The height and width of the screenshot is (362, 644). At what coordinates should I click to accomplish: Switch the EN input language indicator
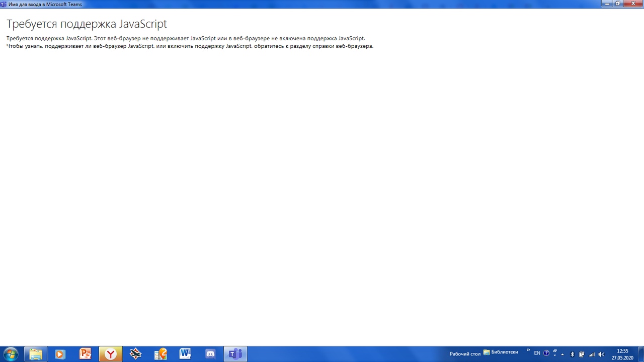click(x=537, y=353)
